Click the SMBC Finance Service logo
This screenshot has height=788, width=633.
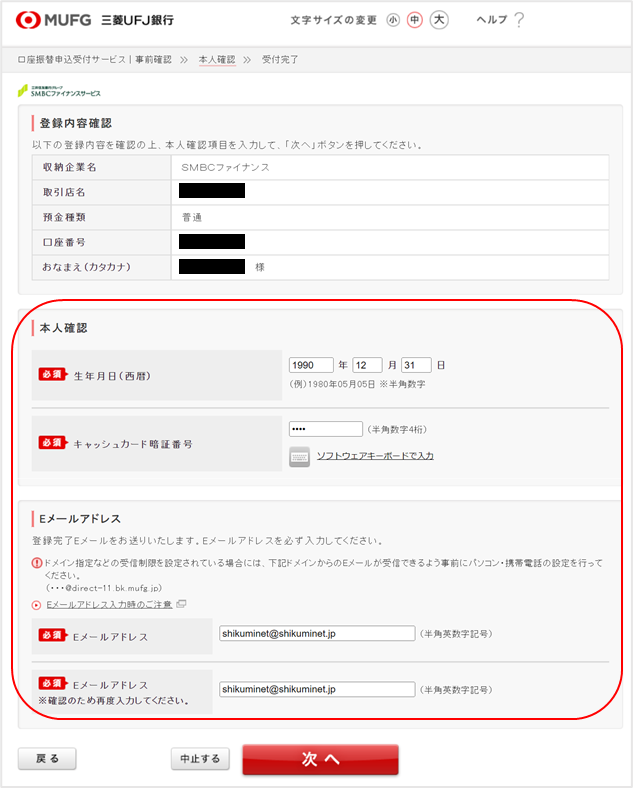tap(59, 91)
